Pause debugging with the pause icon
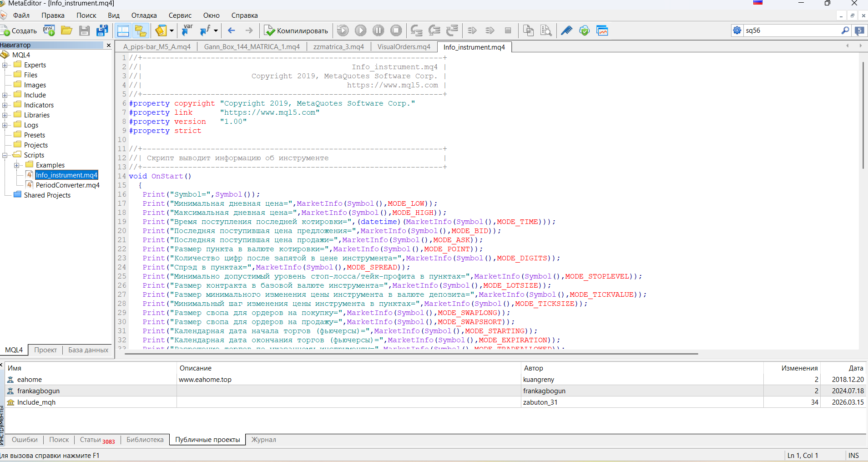The height and width of the screenshot is (462, 868). point(378,30)
